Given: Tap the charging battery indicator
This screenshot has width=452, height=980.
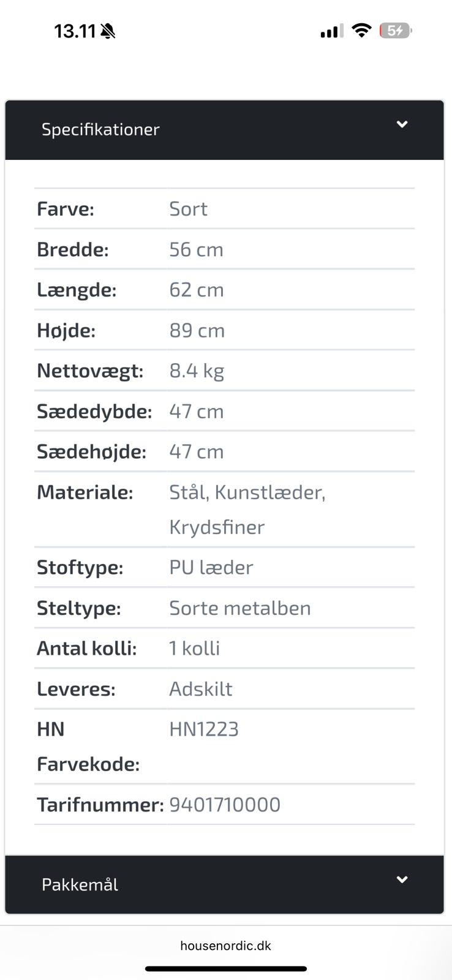Looking at the screenshot, I should click(396, 30).
